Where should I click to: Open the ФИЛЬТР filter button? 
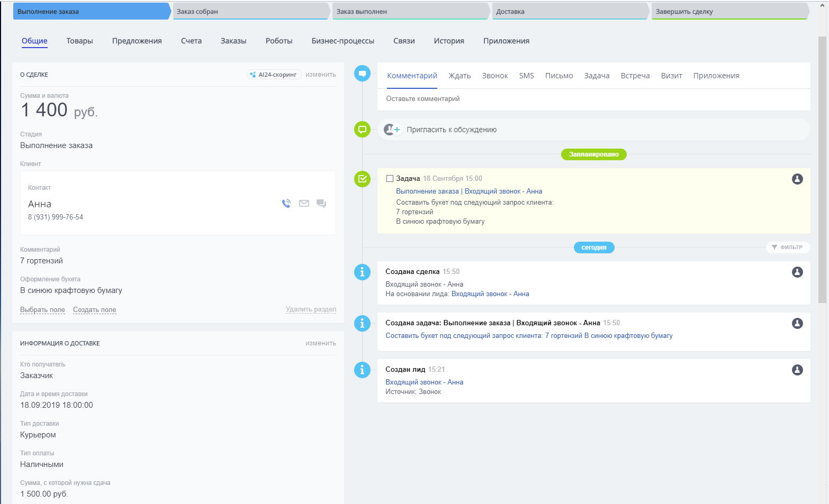(x=787, y=248)
